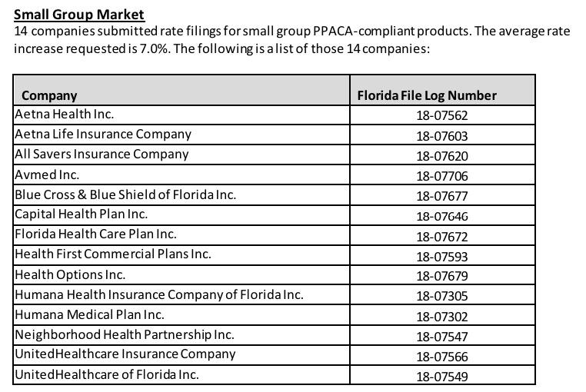Screen dimensions: 586x392
Task: Select the Avmed Inc. cell
Action: [x=47, y=174]
